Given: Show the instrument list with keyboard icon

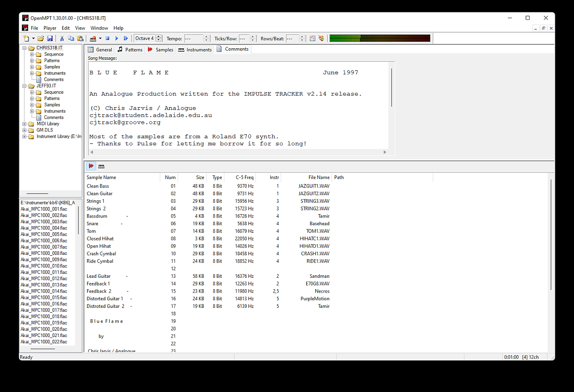Looking at the screenshot, I should [x=101, y=166].
